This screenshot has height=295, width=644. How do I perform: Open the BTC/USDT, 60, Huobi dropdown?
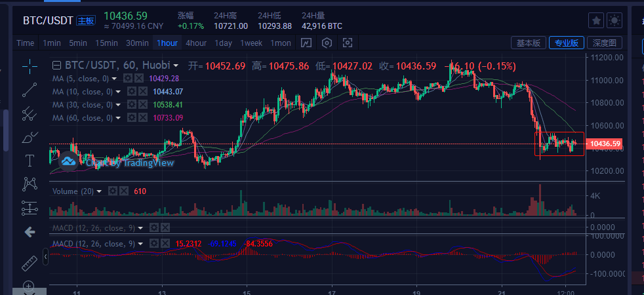[176, 66]
